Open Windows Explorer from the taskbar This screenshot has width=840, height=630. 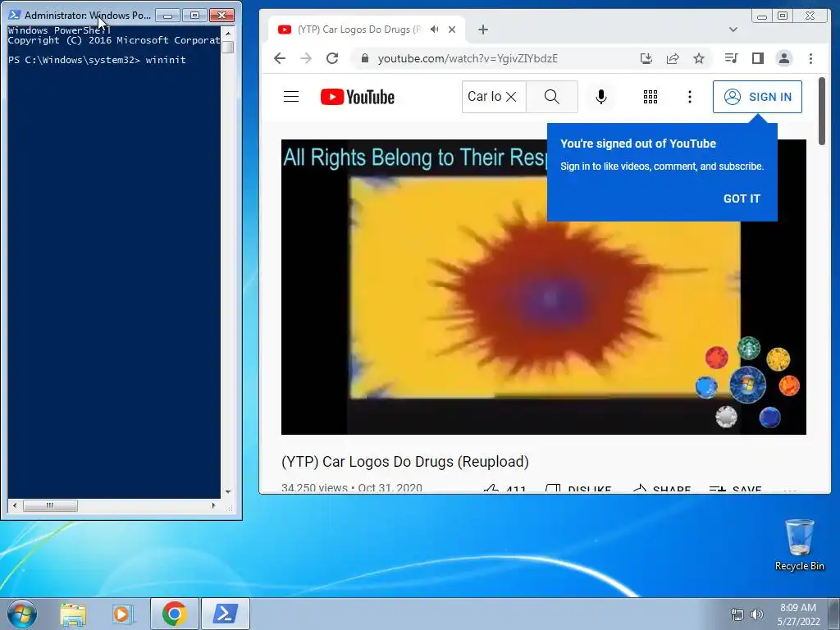tap(73, 614)
